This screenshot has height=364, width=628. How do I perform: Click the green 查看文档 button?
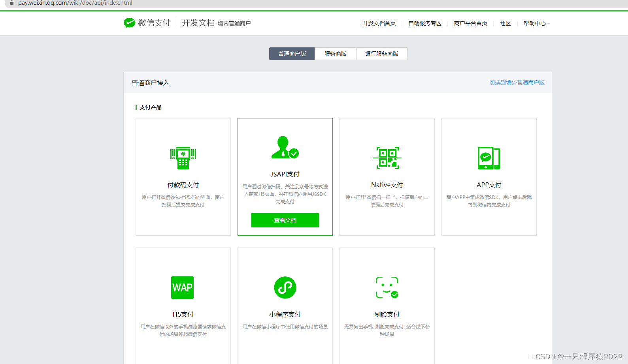(285, 220)
